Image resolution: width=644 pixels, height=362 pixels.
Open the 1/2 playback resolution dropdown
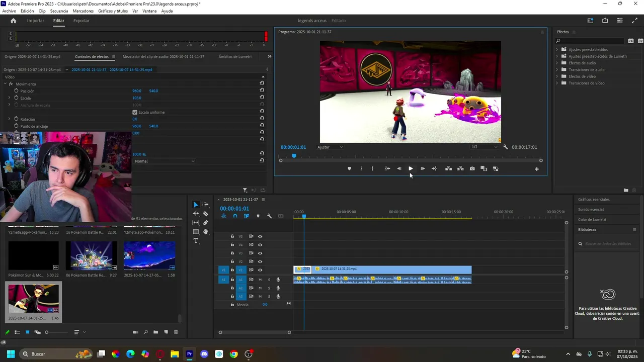click(x=484, y=147)
